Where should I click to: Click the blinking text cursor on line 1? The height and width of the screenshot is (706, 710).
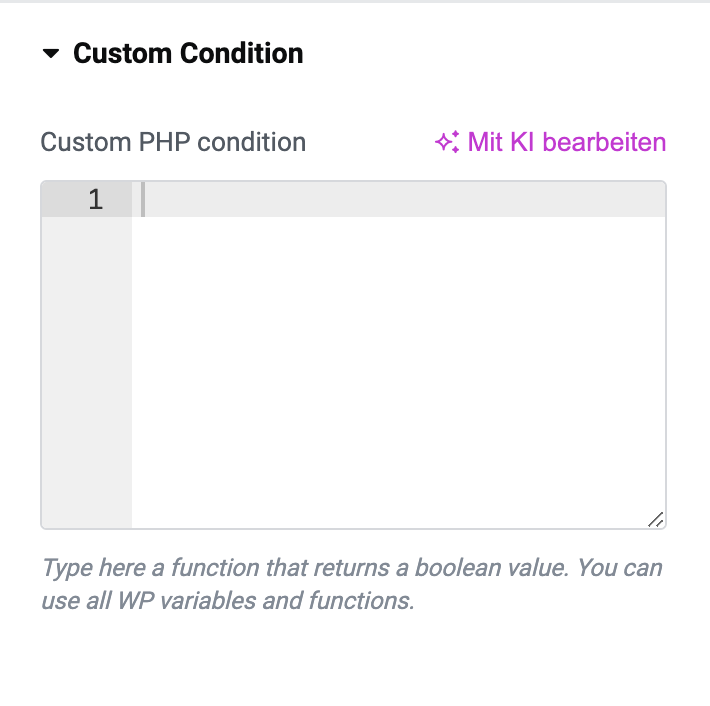(x=143, y=199)
